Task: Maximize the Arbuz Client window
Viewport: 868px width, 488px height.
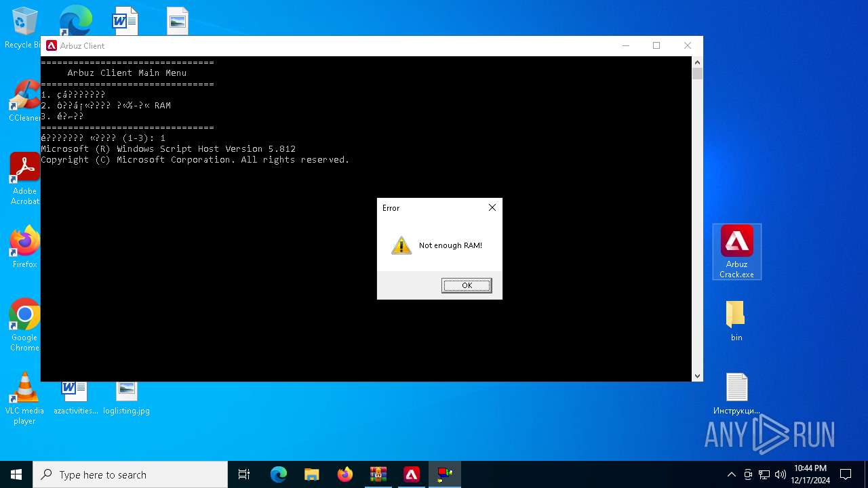Action: click(656, 45)
